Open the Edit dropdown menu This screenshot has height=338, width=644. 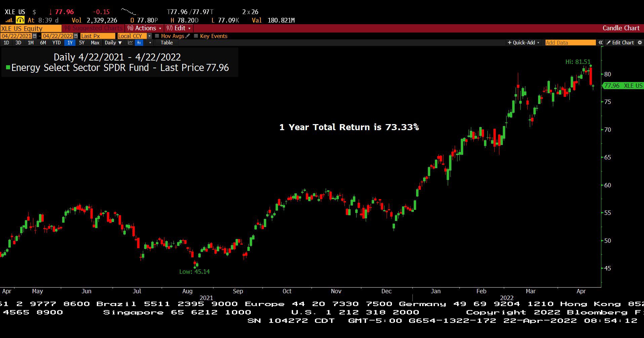tap(178, 28)
